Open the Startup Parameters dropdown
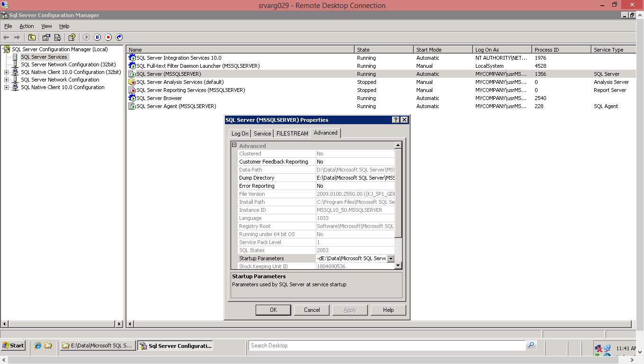644x364 pixels. point(390,258)
